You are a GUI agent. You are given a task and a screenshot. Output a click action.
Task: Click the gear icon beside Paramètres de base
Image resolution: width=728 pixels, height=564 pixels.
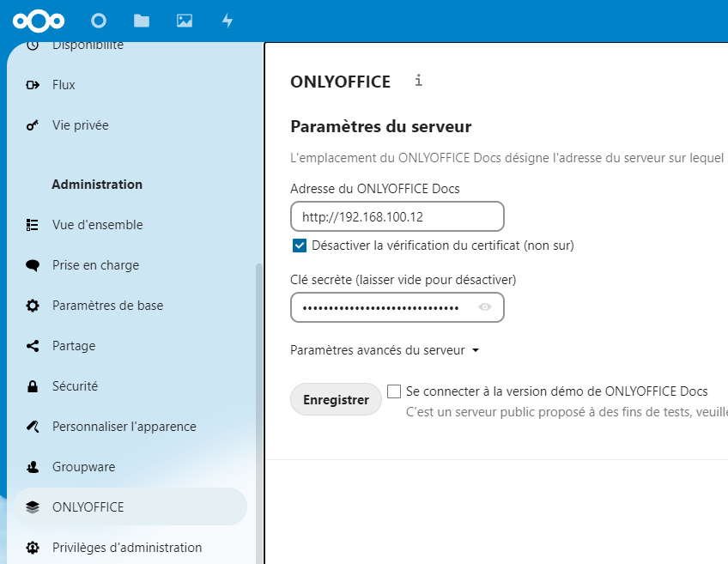click(x=32, y=305)
